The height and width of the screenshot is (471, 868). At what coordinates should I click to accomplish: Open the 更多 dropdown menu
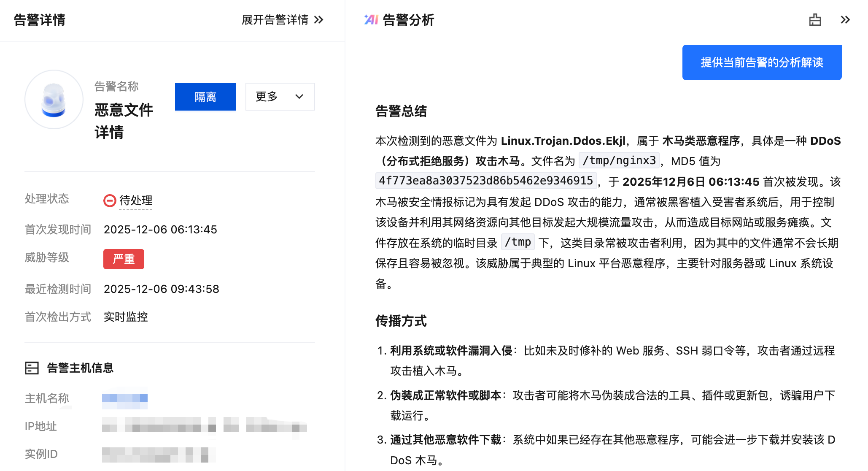[280, 97]
